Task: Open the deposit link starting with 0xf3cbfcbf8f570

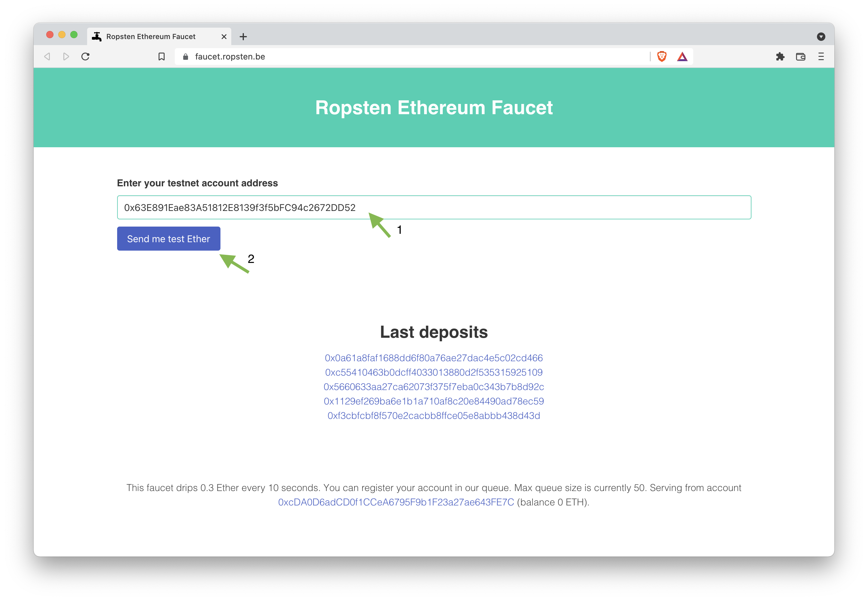Action: click(434, 415)
